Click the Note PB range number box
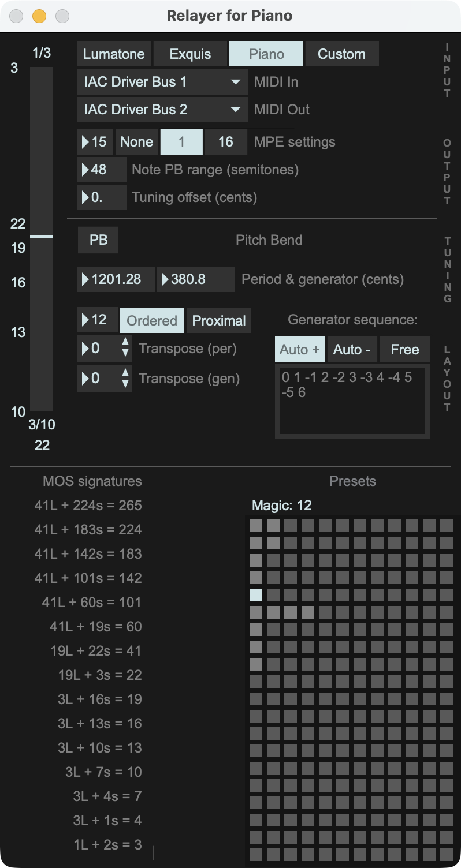This screenshot has width=461, height=868. [x=102, y=170]
